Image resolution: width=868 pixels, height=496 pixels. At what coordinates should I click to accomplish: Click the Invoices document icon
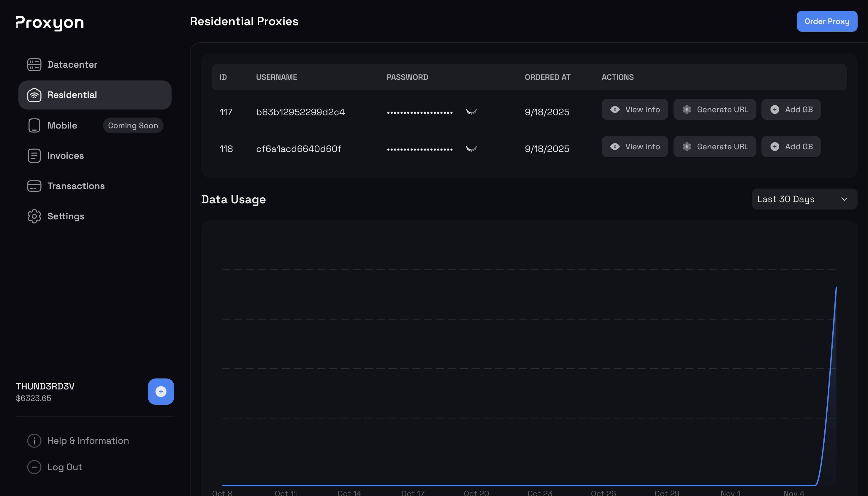pyautogui.click(x=34, y=156)
